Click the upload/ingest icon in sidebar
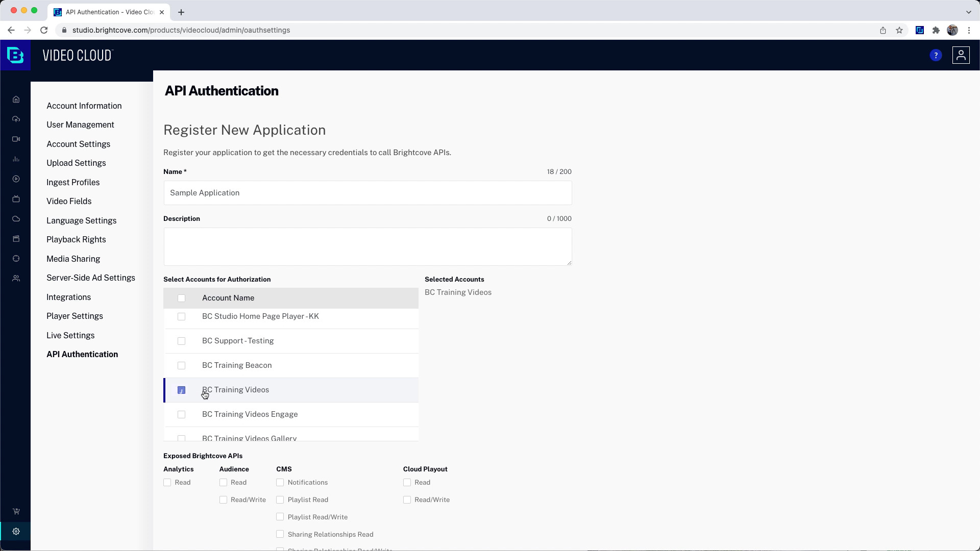 16,119
